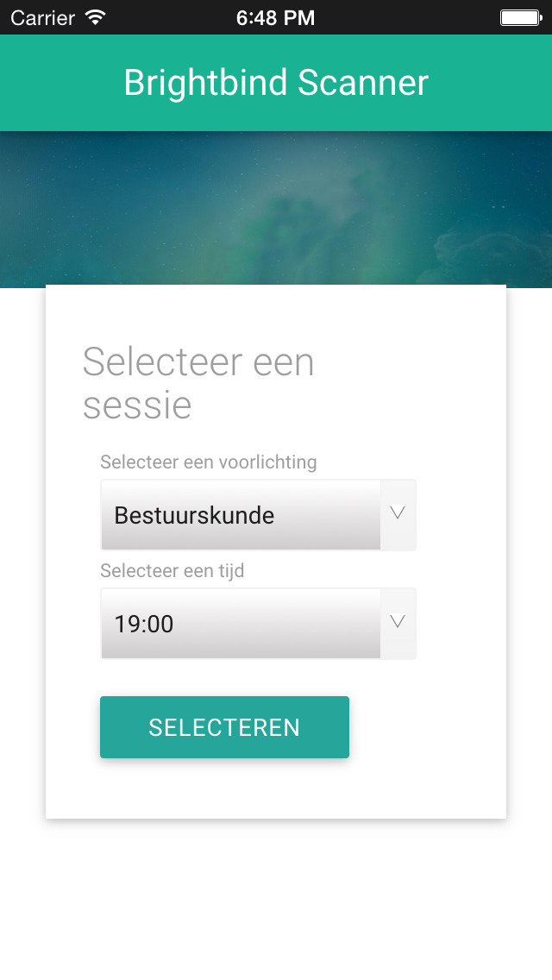Tap the Carrier text in status bar
This screenshot has height=980, width=552.
click(44, 17)
